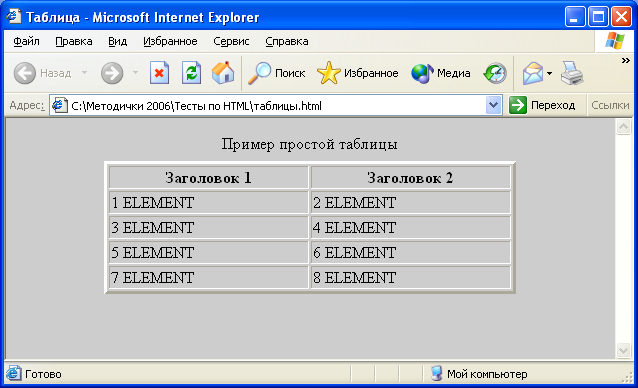
Task: Open the Вид menu
Action: [x=118, y=41]
